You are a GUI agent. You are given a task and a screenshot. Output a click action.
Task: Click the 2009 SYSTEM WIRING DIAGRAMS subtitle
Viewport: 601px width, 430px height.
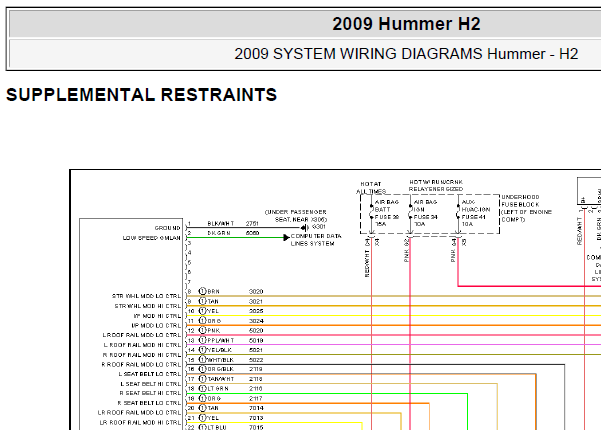click(x=406, y=54)
